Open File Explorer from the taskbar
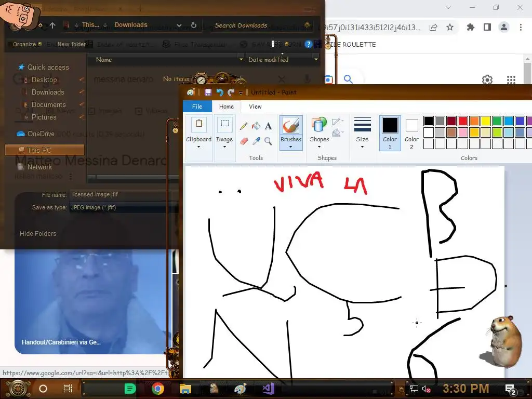This screenshot has height=399, width=532. click(185, 389)
